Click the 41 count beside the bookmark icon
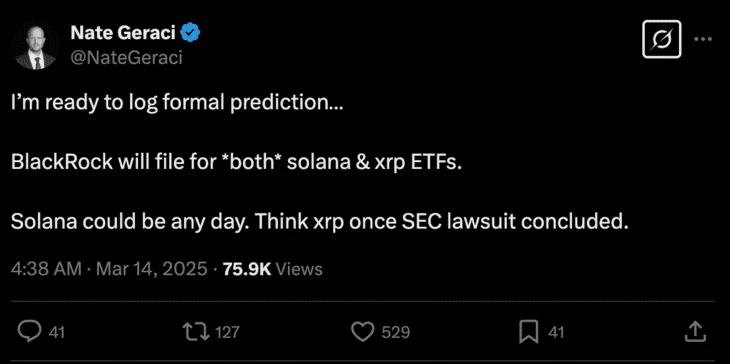730x364 pixels. pos(556,332)
